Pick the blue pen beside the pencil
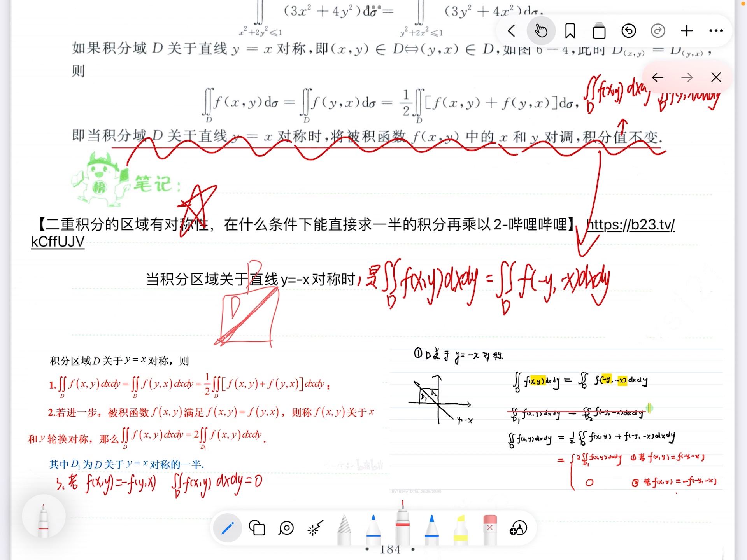 373,530
